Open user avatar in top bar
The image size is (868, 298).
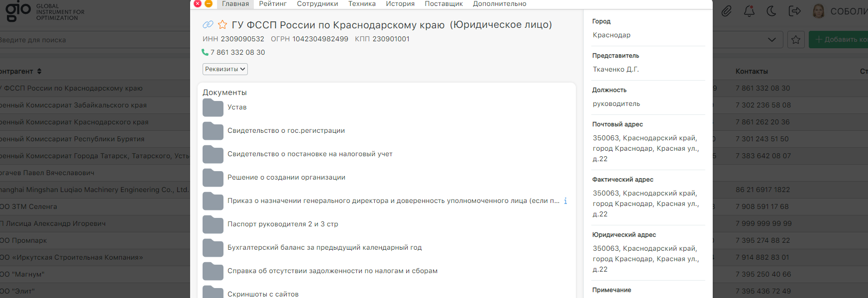819,11
